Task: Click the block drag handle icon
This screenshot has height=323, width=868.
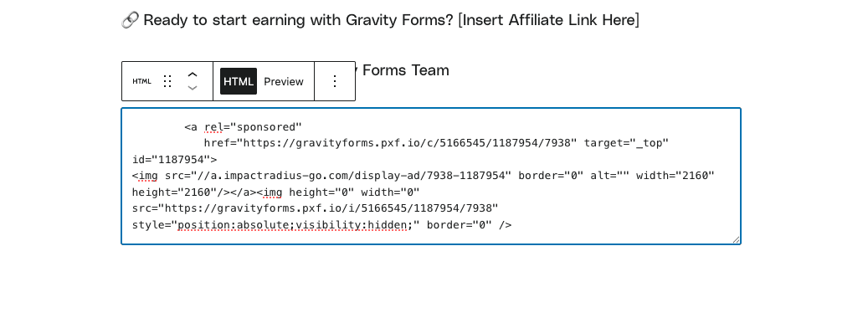Action: (167, 81)
